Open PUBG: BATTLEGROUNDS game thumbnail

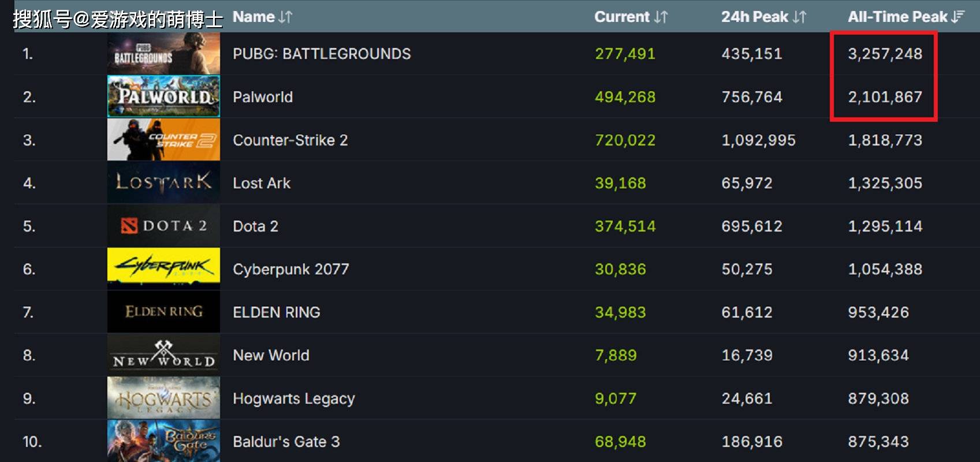[163, 54]
